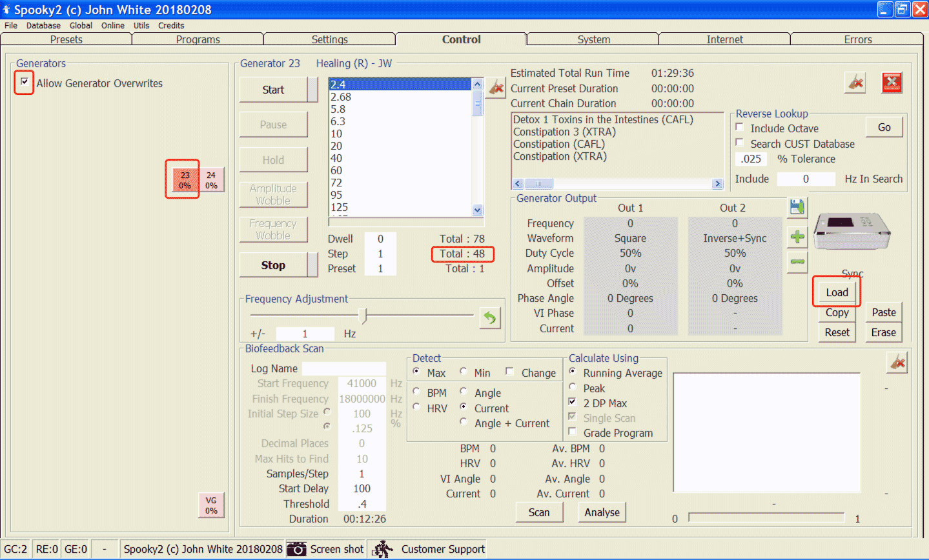This screenshot has height=560, width=929.
Task: Switch to the Presets tab
Action: [66, 39]
